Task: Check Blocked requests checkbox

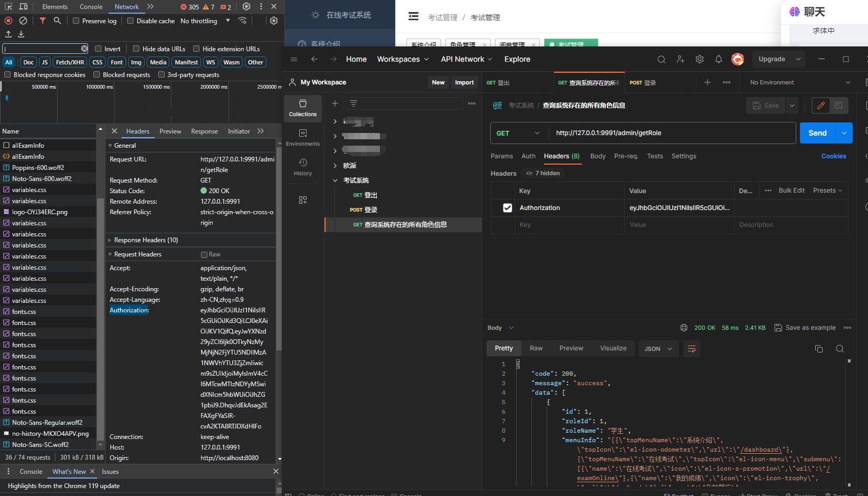Action: click(97, 75)
